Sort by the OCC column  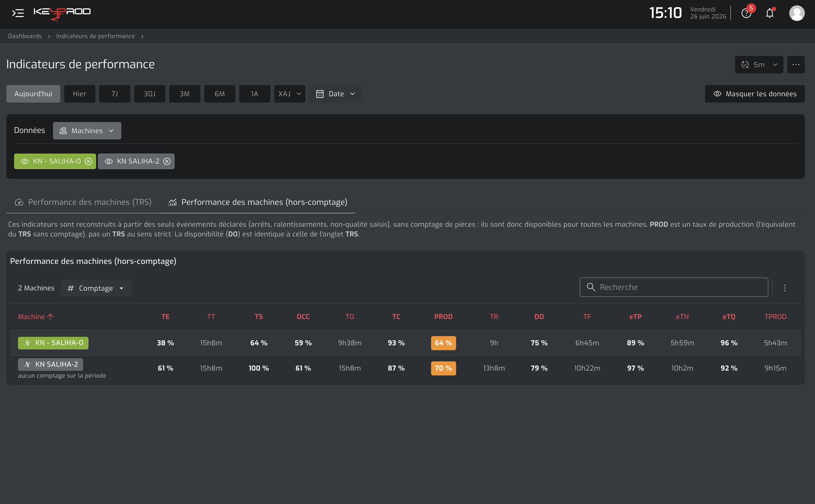303,317
